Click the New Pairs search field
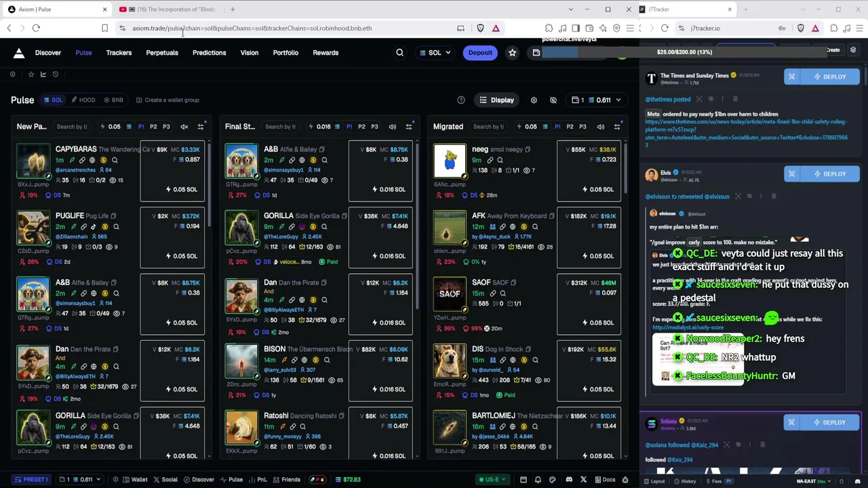This screenshot has width=868, height=488. point(71,127)
